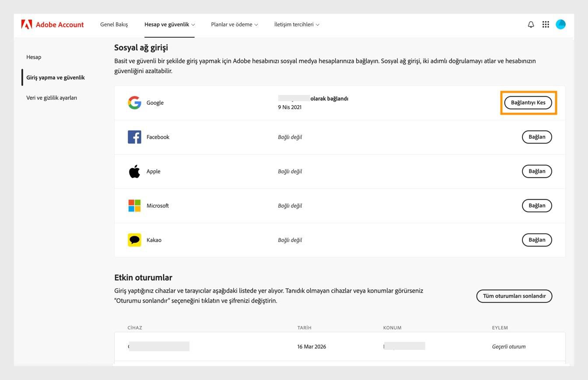Open the Hesap section in sidebar
The height and width of the screenshot is (380, 588).
pyautogui.click(x=34, y=57)
